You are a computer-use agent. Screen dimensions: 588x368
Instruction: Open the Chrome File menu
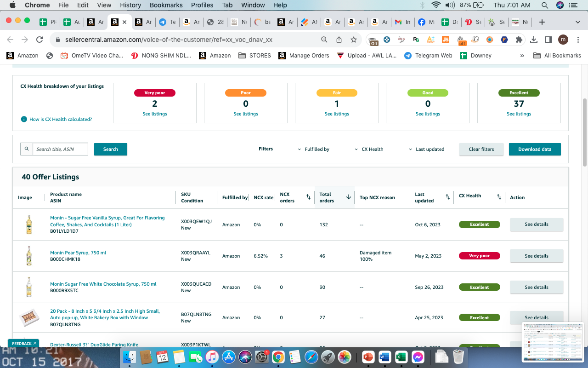click(x=63, y=5)
